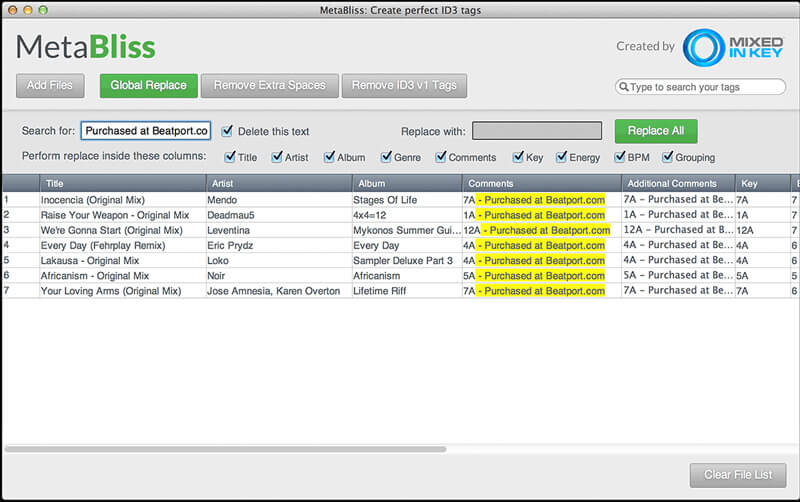This screenshot has width=800, height=502.
Task: Uncheck the Key column checkbox
Action: coord(518,157)
